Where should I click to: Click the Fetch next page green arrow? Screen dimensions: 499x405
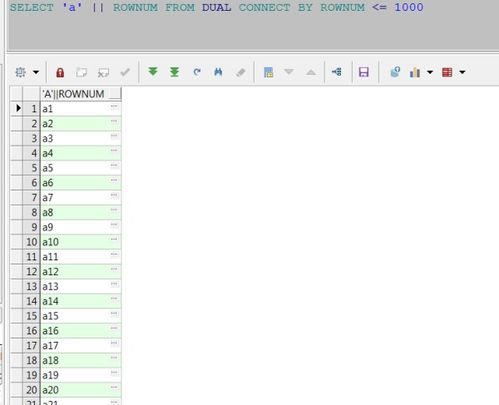point(153,72)
